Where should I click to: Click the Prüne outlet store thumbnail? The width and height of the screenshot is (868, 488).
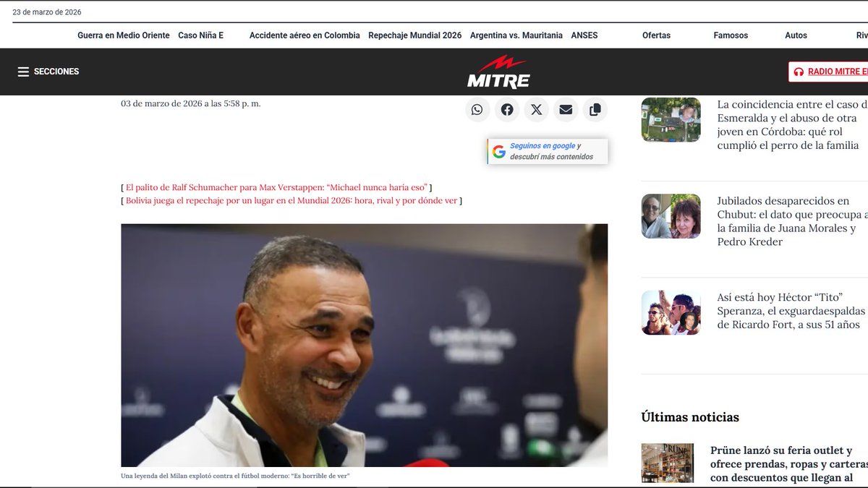click(x=667, y=462)
